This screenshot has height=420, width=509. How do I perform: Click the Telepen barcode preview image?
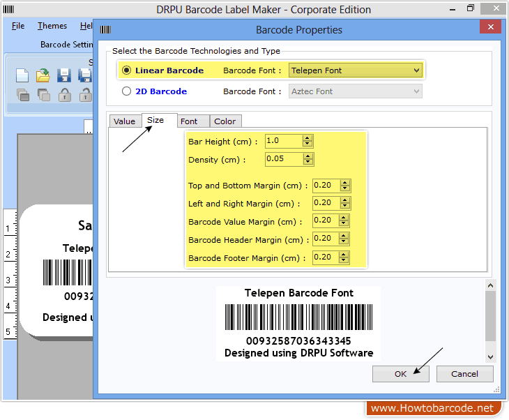[x=298, y=317]
